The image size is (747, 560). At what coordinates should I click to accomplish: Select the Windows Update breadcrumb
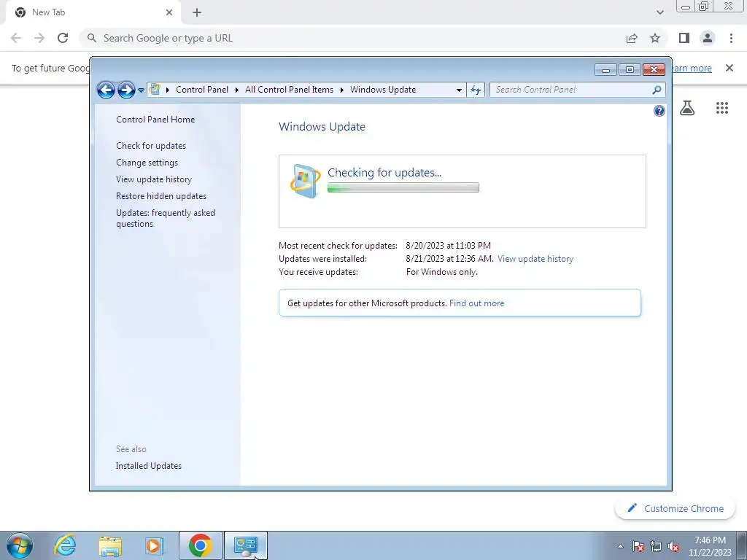pyautogui.click(x=383, y=90)
